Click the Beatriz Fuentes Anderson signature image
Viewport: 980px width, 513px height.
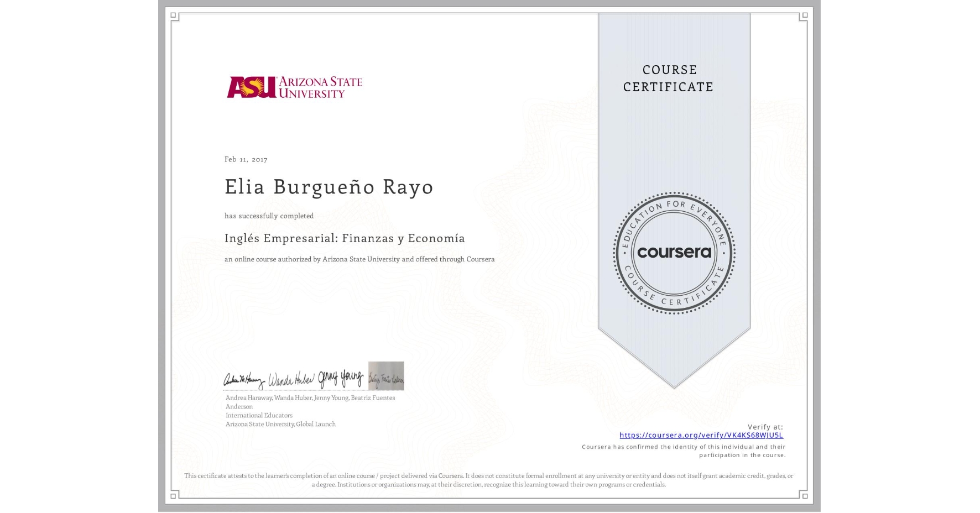coord(386,376)
